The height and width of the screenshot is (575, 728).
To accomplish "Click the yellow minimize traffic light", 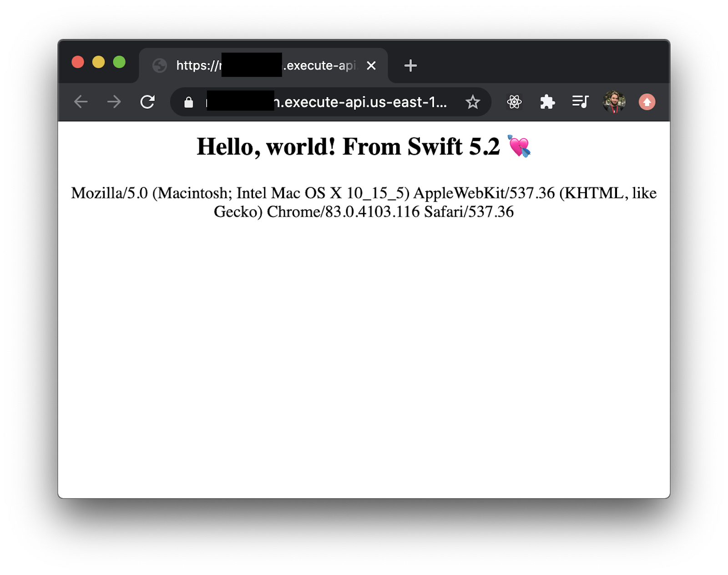I will click(99, 61).
